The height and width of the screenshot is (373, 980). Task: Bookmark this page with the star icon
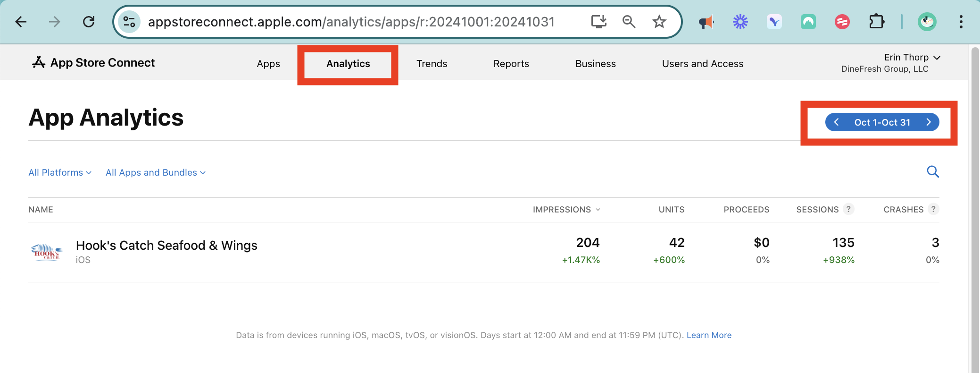coord(659,22)
